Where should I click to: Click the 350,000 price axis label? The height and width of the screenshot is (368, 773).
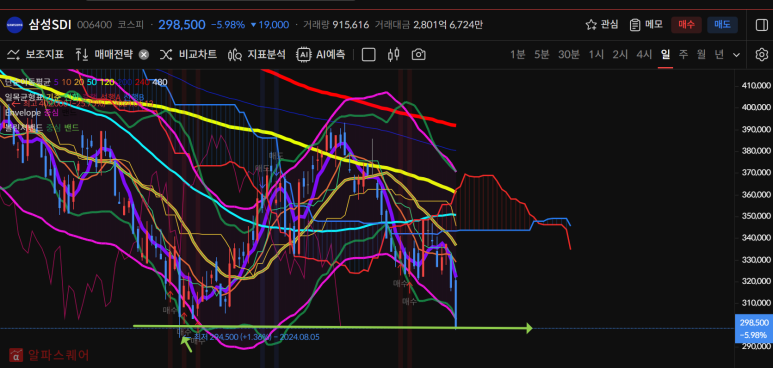click(x=756, y=216)
